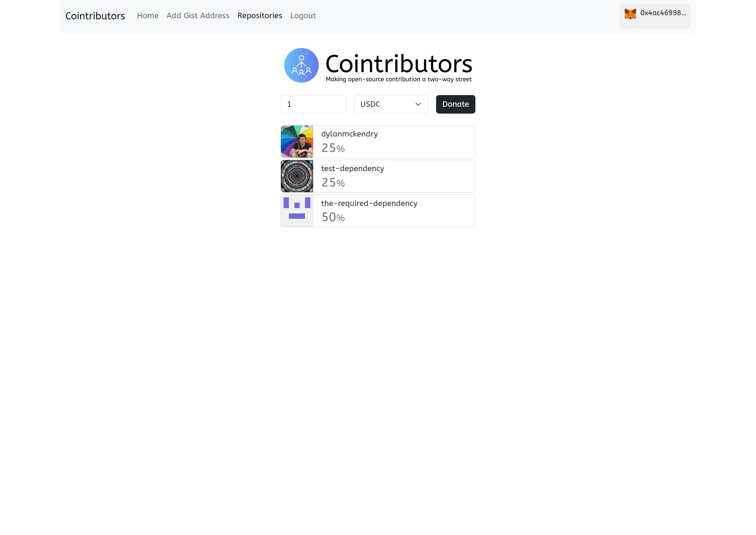This screenshot has width=756, height=535.
Task: Click the test-dependency circular avatar
Action: [297, 176]
